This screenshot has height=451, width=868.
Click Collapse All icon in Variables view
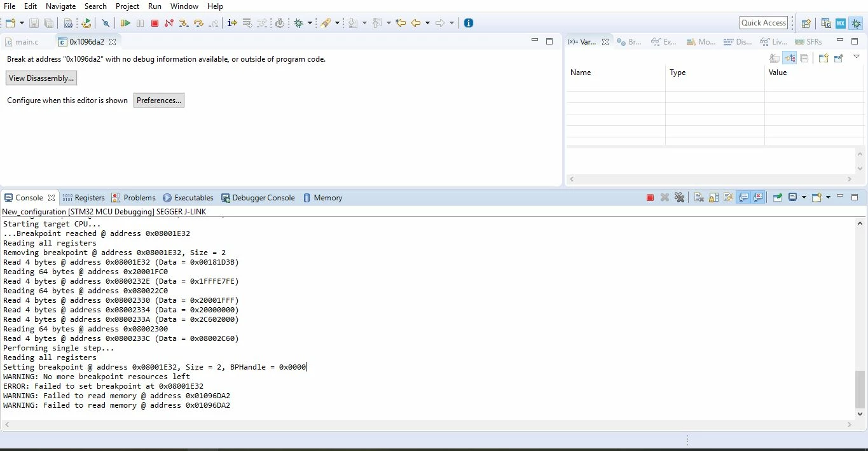click(804, 59)
